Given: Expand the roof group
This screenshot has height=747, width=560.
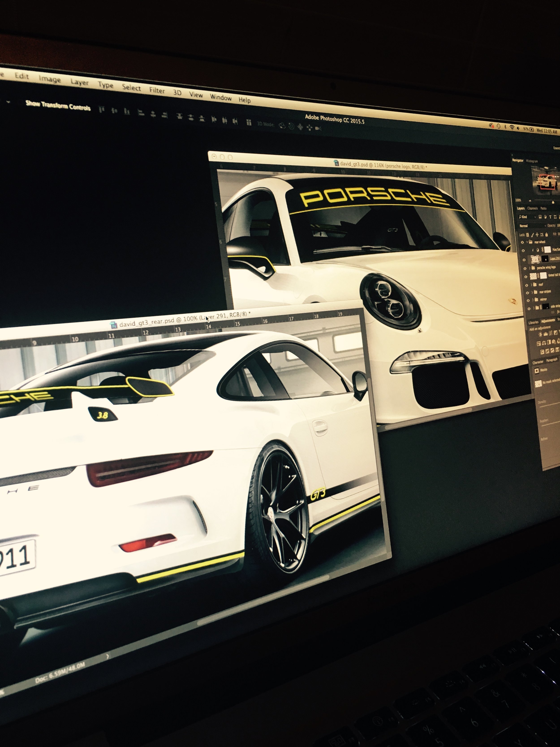Looking at the screenshot, I should [x=531, y=285].
